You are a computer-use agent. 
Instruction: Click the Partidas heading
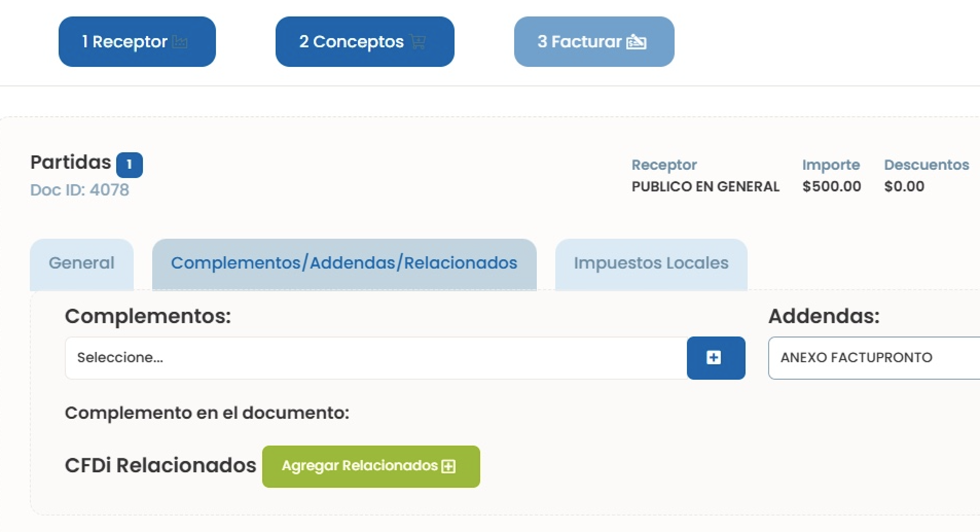point(70,163)
